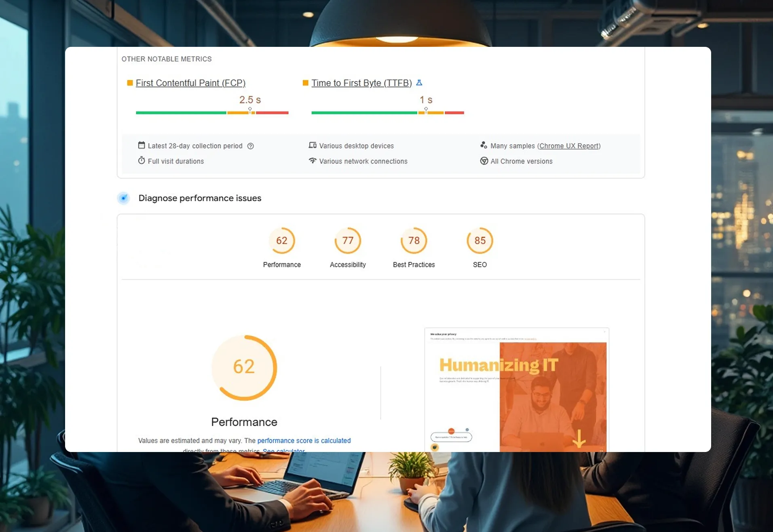Jump to the Performance category score 62
773x532 pixels.
point(282,241)
